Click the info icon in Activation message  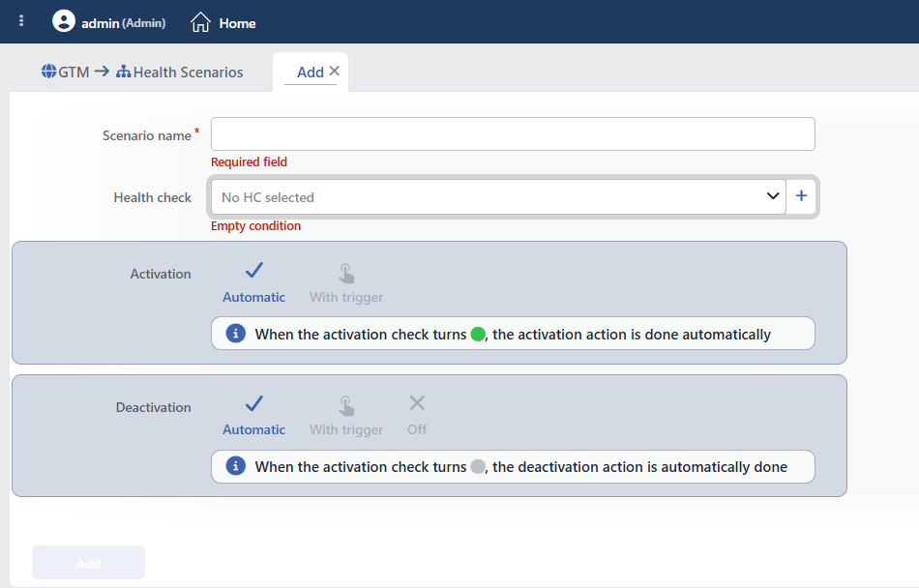click(236, 334)
